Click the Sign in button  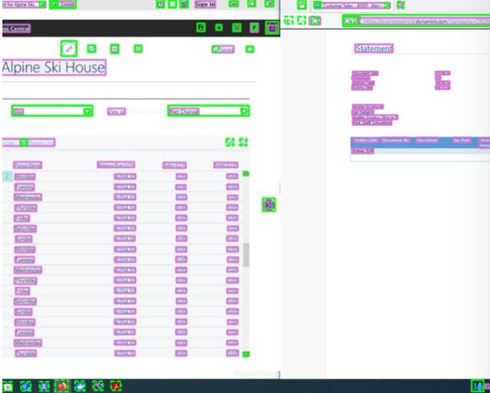click(x=205, y=4)
